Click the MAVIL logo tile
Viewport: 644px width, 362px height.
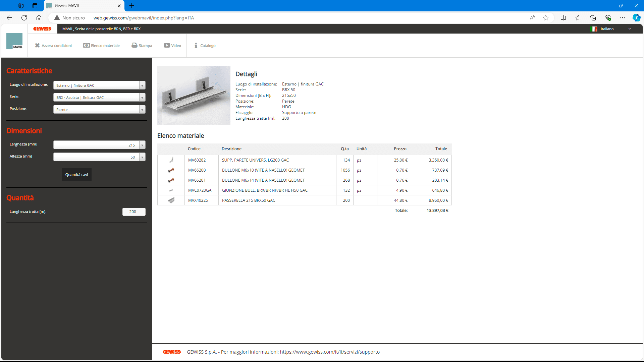point(14,41)
